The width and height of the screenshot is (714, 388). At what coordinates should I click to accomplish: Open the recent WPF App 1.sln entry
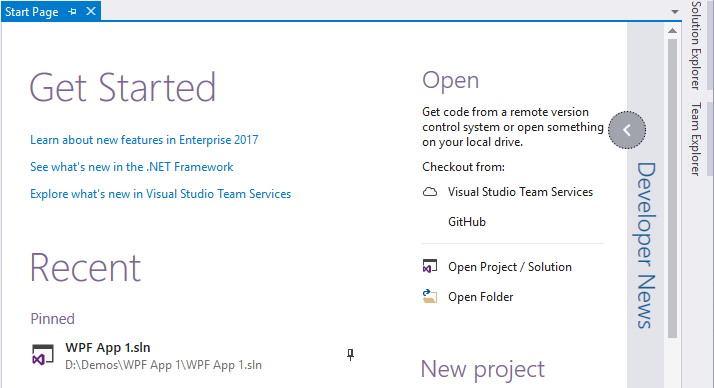click(x=107, y=348)
